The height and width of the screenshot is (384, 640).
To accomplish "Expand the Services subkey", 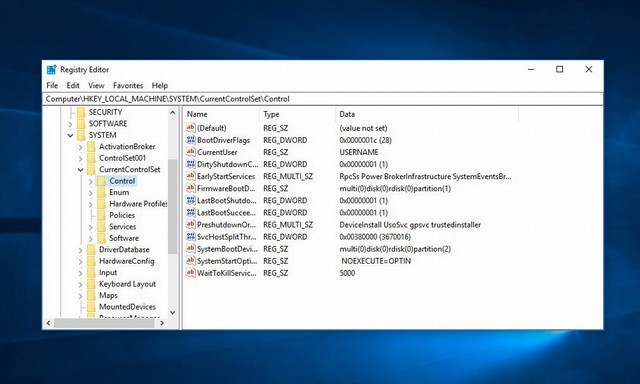I will coord(91,227).
